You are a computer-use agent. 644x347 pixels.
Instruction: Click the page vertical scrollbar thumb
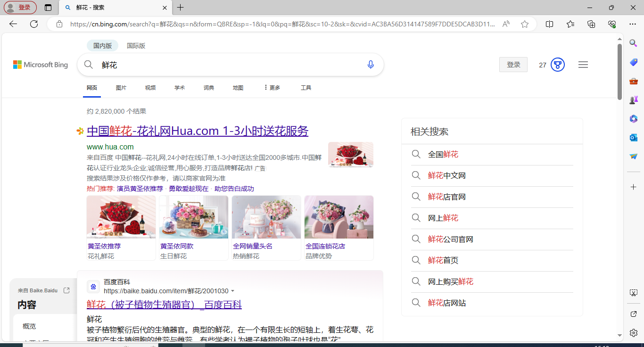click(620, 72)
